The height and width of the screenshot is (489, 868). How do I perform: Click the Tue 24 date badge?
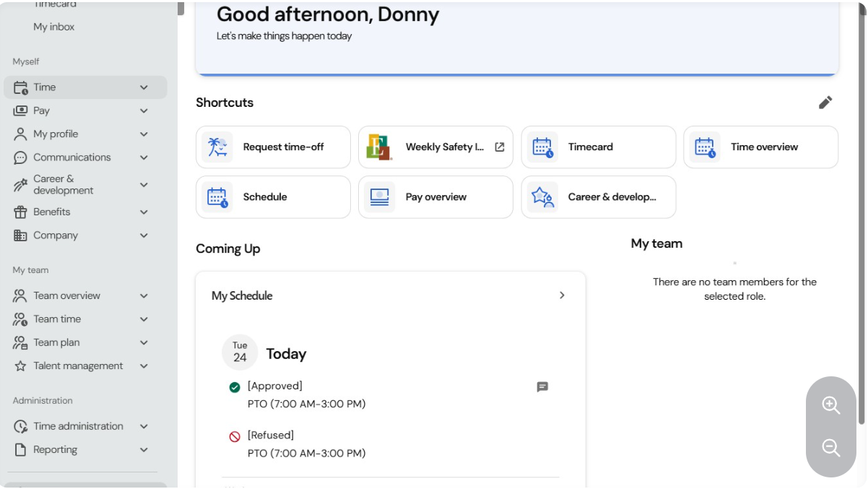[x=240, y=352]
